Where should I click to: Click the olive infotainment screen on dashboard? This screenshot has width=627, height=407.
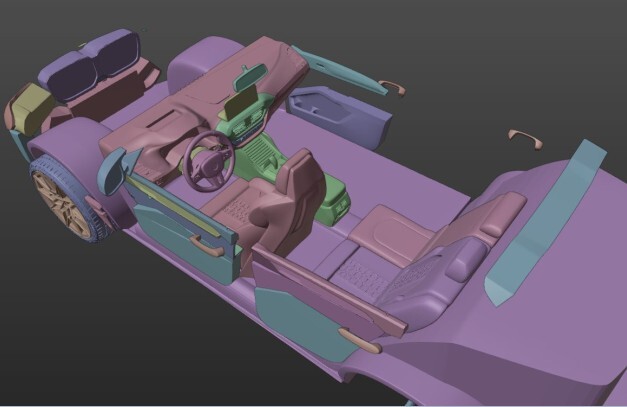click(x=240, y=102)
